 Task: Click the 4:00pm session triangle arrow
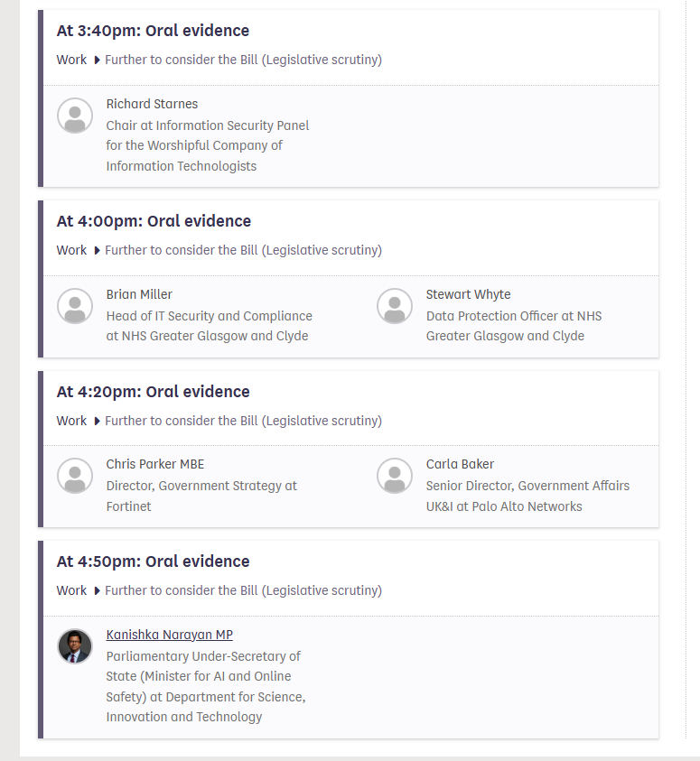point(97,251)
